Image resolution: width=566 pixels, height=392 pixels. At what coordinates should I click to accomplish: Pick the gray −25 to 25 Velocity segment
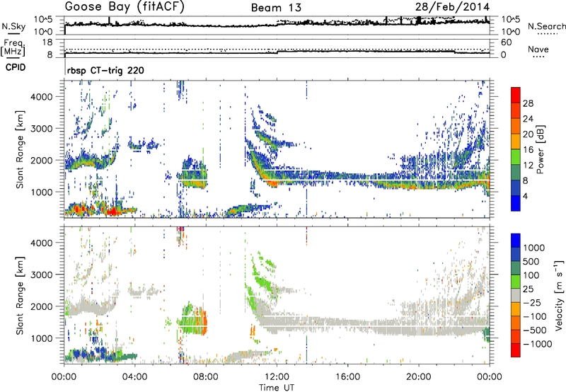click(x=516, y=296)
